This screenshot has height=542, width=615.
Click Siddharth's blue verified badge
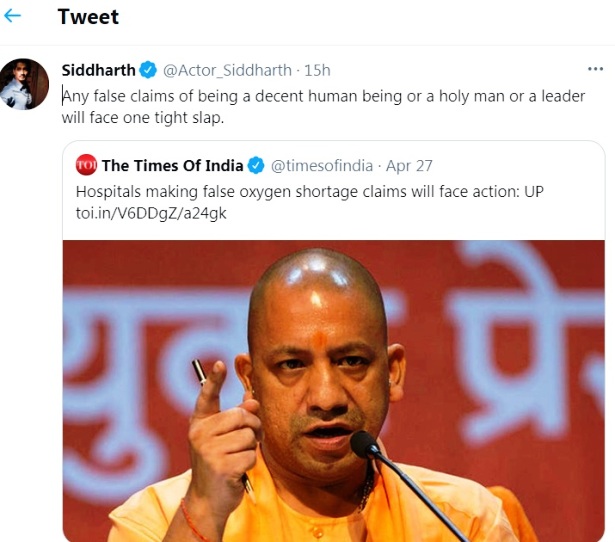click(147, 70)
